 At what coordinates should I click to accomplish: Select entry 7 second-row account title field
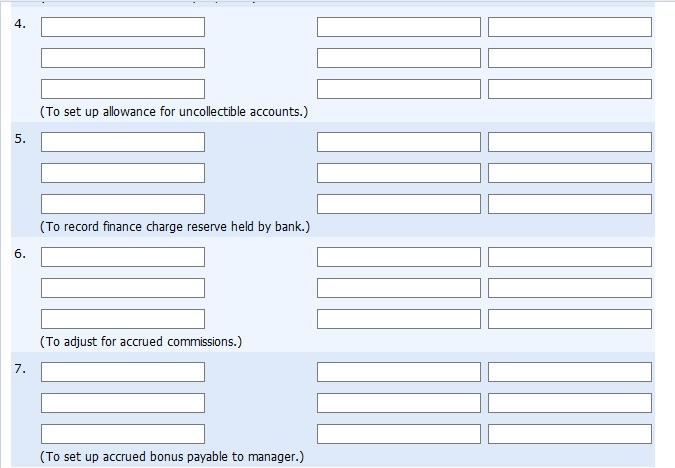[123, 403]
